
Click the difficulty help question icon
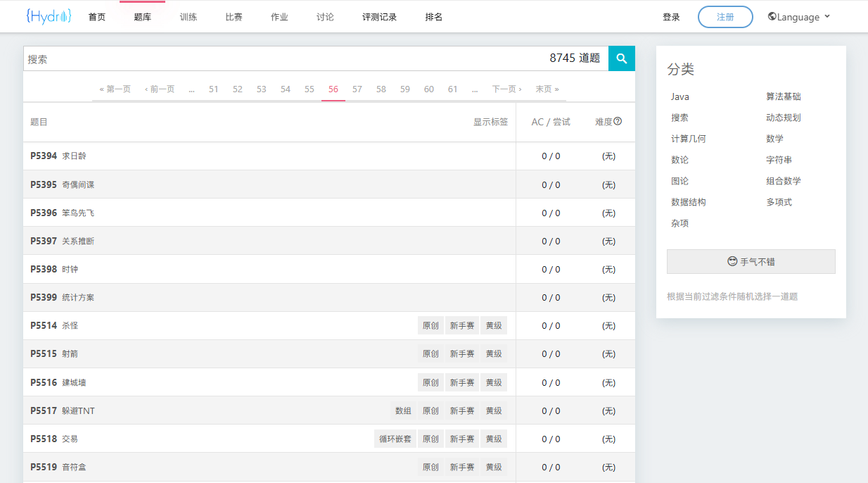(x=618, y=122)
